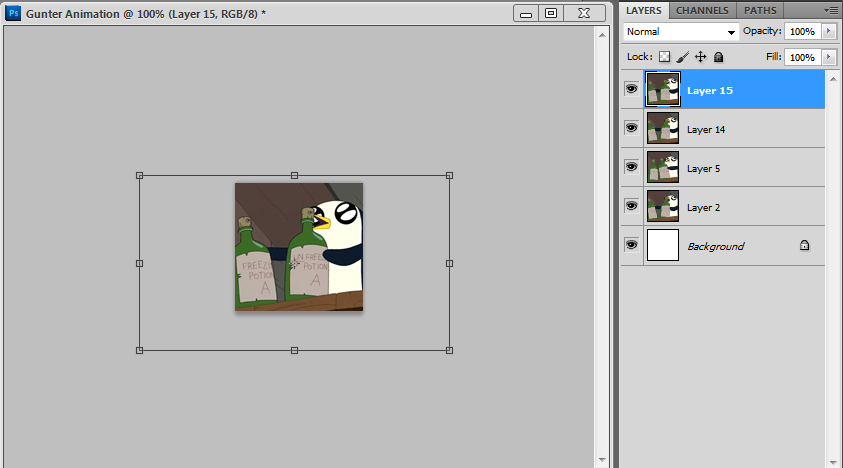
Task: Hide Layer 5 with its eye icon
Action: [631, 167]
